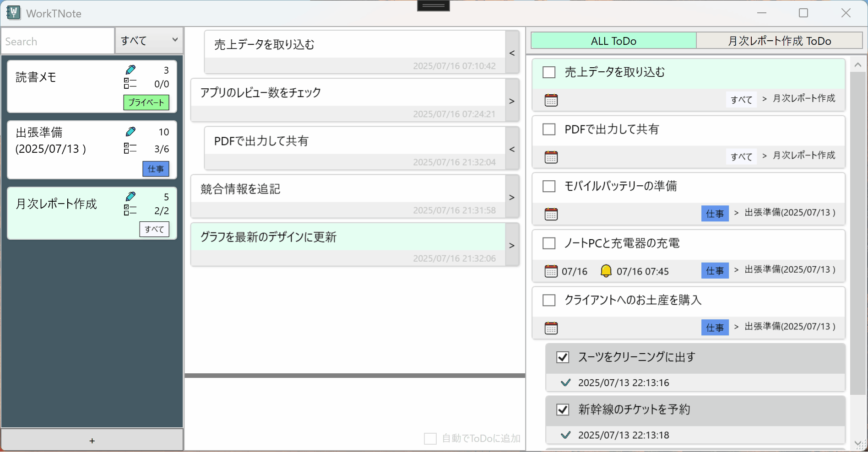The width and height of the screenshot is (868, 452).
Task: Click 仕事 tag in モバイルバッテリーの準備 todo
Action: 715,214
